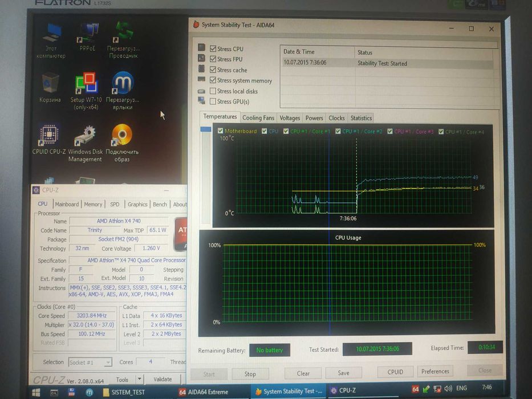Viewport: 532px width, 399px height.
Task: Uncheck the Stress FPU checkbox
Action: pos(213,59)
